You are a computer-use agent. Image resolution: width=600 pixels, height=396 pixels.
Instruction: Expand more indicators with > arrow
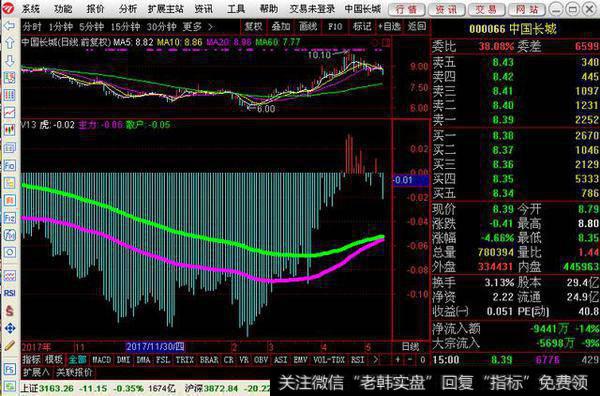click(375, 360)
